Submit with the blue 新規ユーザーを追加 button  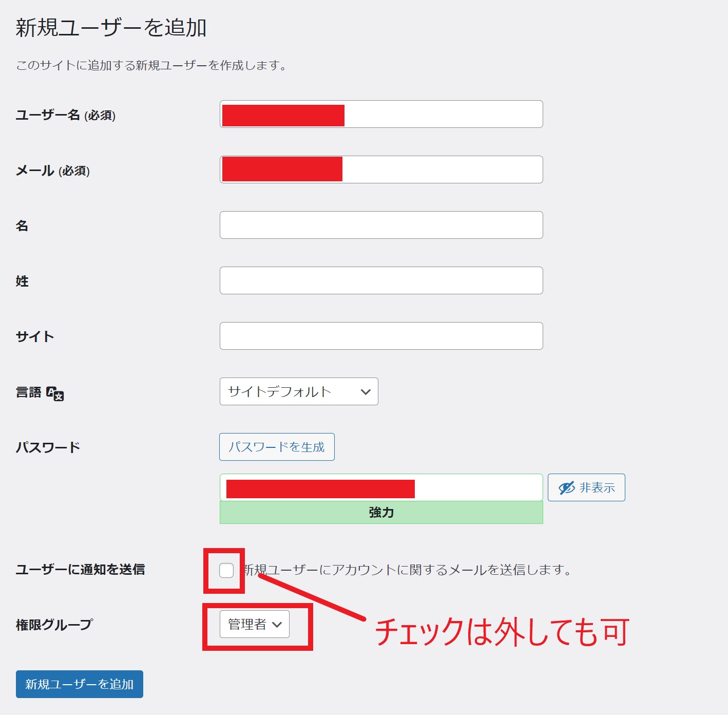80,684
